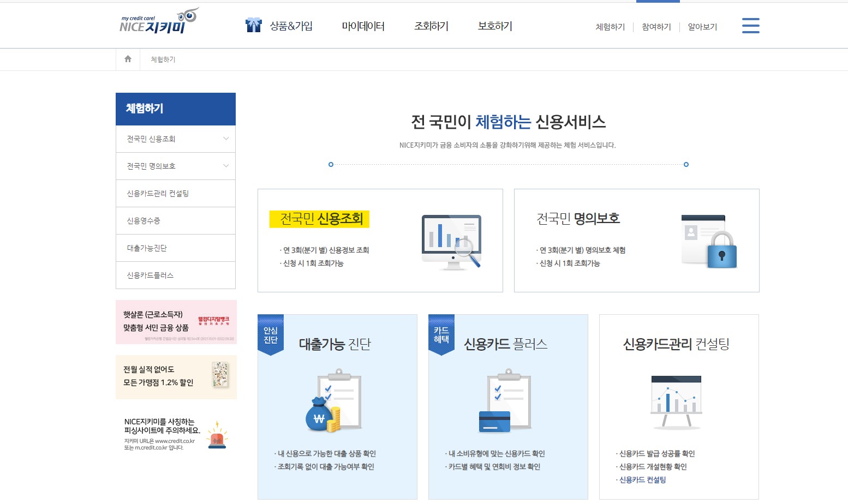This screenshot has width=848, height=504.
Task: Click the 신용카드 플러스 card title
Action: pos(506,344)
